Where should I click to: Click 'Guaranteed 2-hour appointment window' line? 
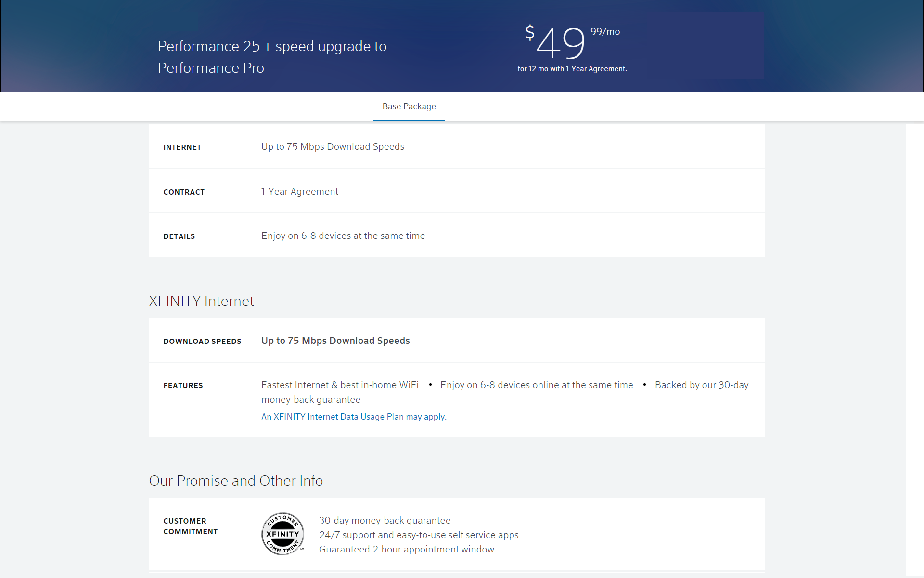pyautogui.click(x=407, y=549)
